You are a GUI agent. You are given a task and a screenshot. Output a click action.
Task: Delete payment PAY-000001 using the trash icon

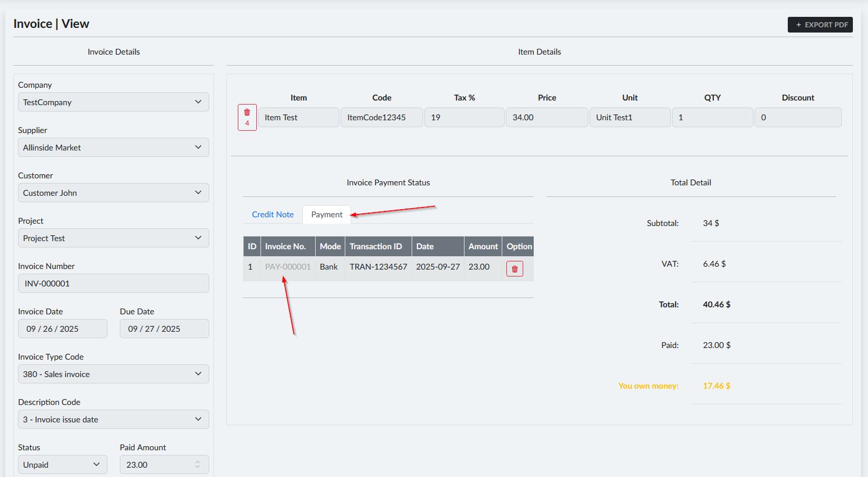pyautogui.click(x=515, y=269)
